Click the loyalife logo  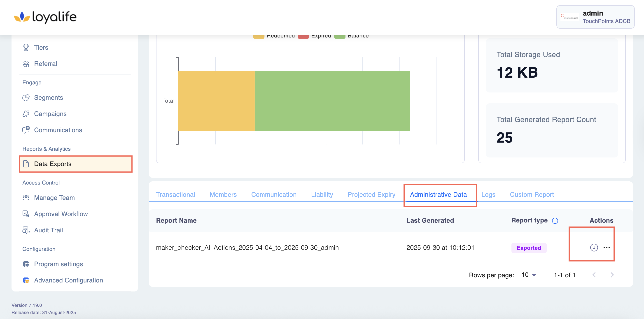45,17
